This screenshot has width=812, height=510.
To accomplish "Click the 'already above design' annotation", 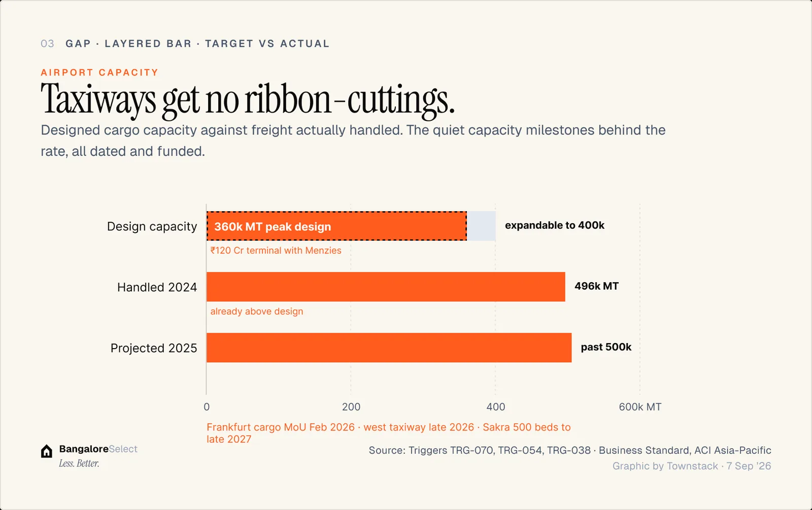I will 257,311.
